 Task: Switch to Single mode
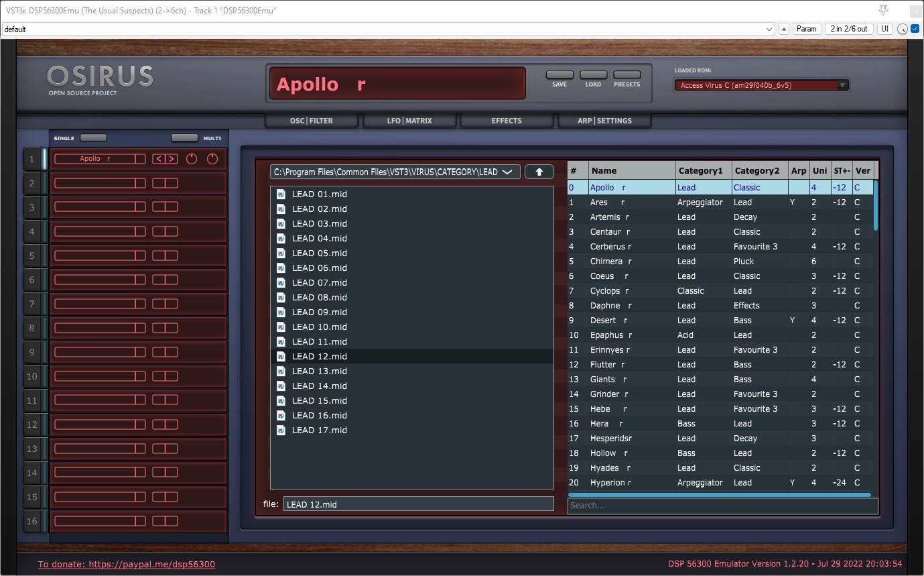click(93, 138)
